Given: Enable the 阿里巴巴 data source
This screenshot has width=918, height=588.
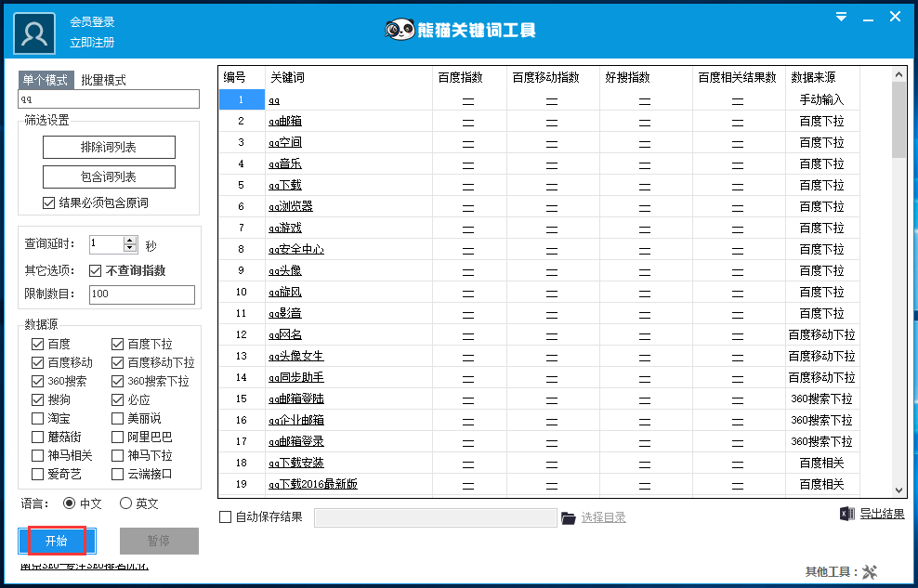Looking at the screenshot, I should tap(117, 437).
